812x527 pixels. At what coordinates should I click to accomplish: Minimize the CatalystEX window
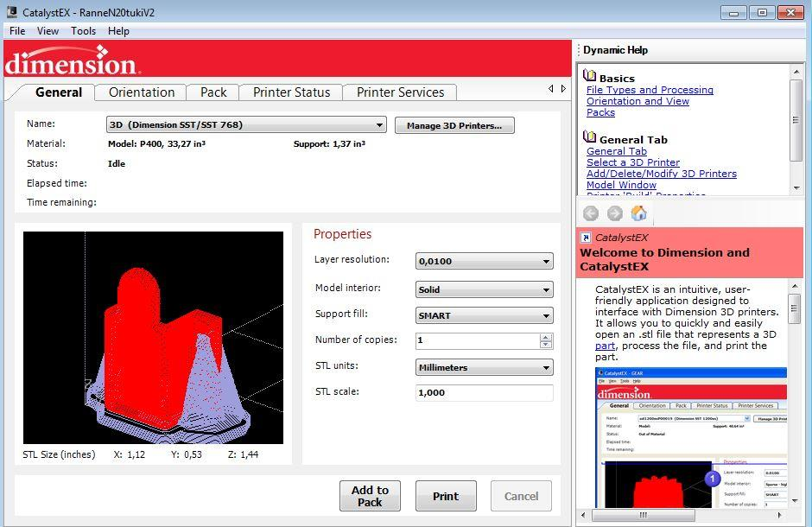733,12
